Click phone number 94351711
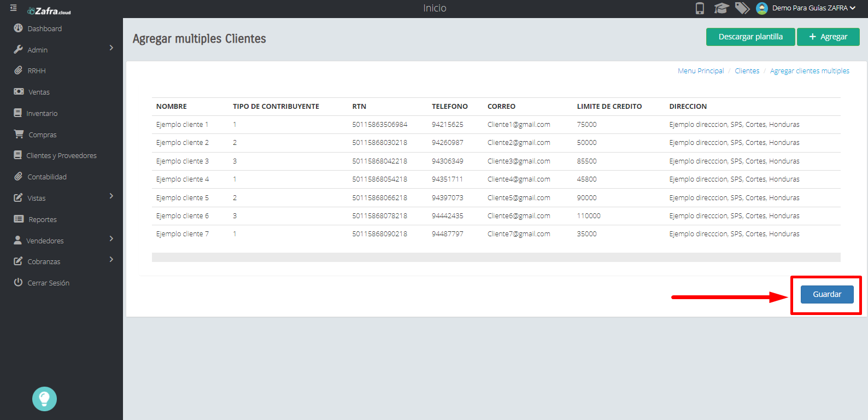Screen dimensions: 868x420 click(447, 179)
